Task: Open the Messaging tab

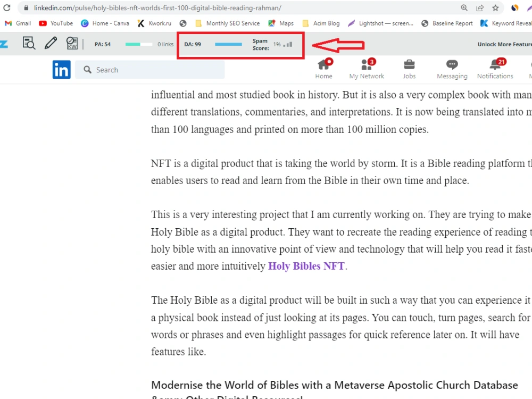Action: (x=452, y=69)
